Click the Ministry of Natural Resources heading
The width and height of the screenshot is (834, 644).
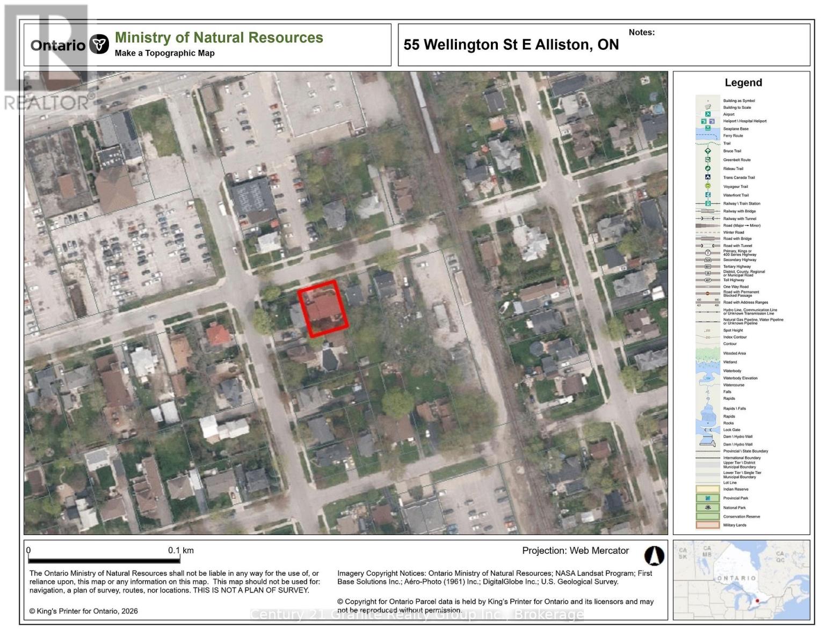[219, 38]
